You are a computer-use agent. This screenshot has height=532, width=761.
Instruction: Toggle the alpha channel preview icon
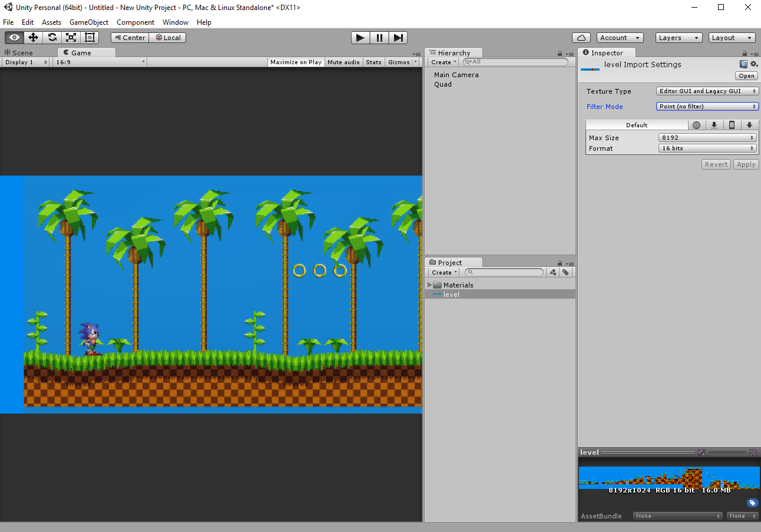701,452
